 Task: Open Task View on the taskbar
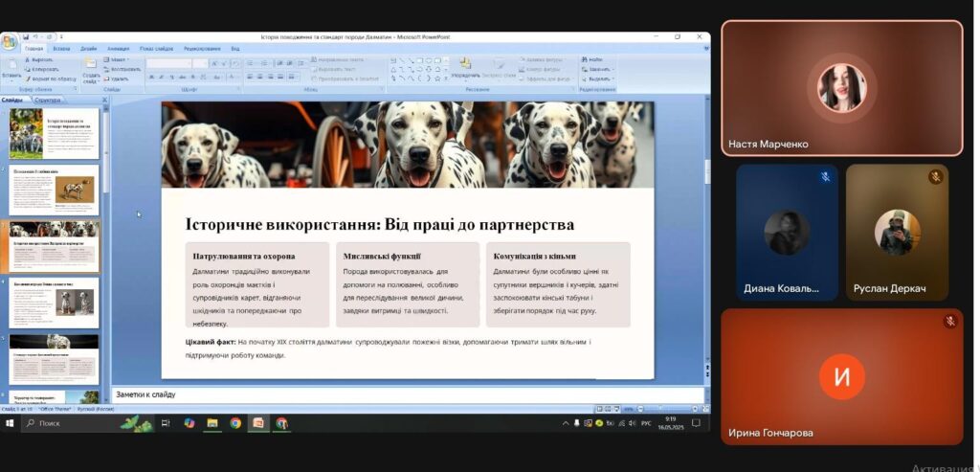pos(166,423)
